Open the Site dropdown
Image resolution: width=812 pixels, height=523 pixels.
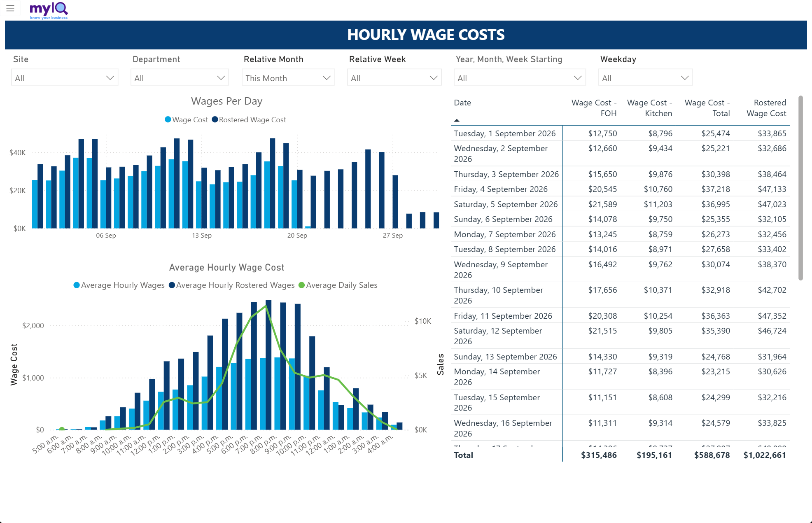(65, 78)
